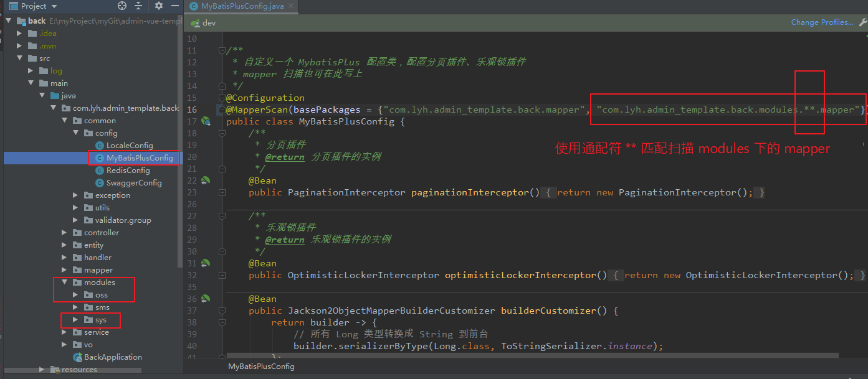Collapse the config package
Screen dimensions: 868x379
tap(75, 133)
